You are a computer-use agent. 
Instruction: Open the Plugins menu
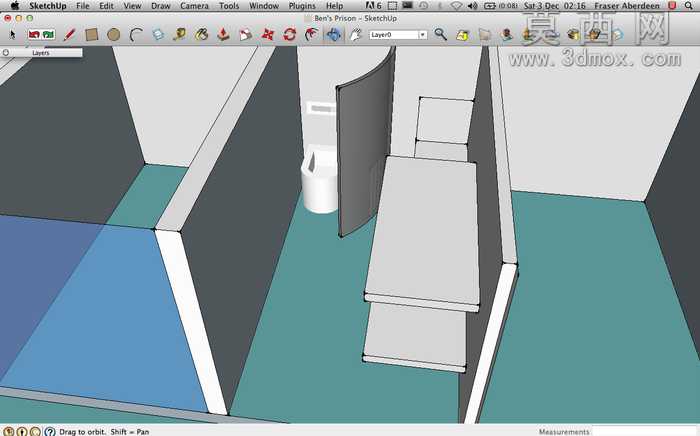point(302,6)
